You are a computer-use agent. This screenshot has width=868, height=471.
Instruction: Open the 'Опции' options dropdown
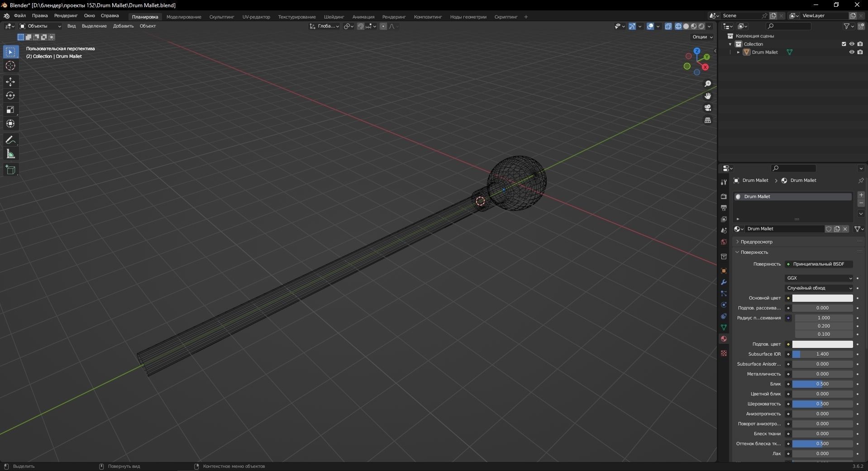pos(702,37)
